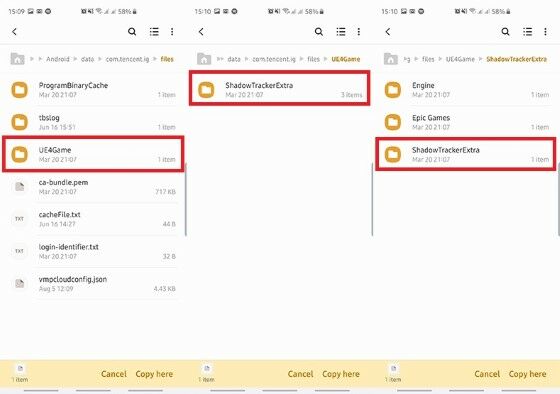The height and width of the screenshot is (394, 560).
Task: Select the login-identifier.txt file
Action: pos(93,251)
